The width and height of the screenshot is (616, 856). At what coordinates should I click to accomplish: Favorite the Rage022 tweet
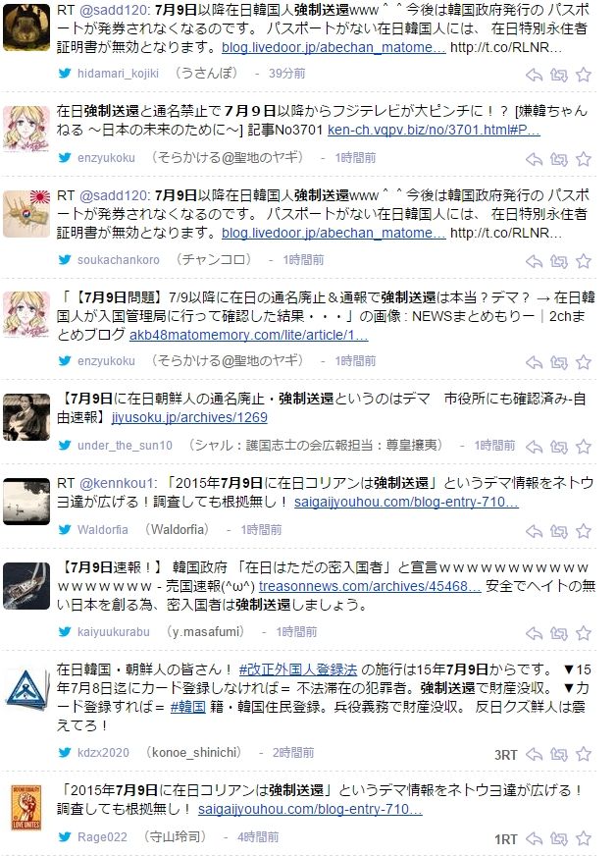[x=584, y=838]
